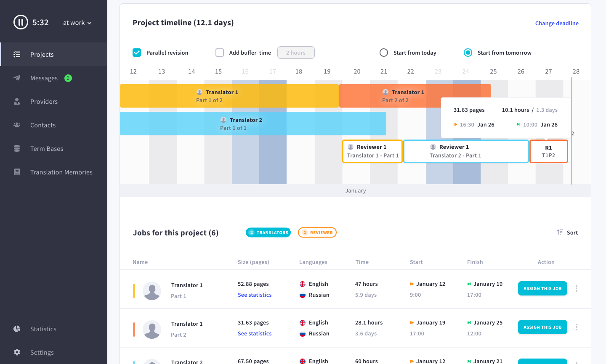
Task: Click the '47 hours' time value
Action: (x=367, y=284)
